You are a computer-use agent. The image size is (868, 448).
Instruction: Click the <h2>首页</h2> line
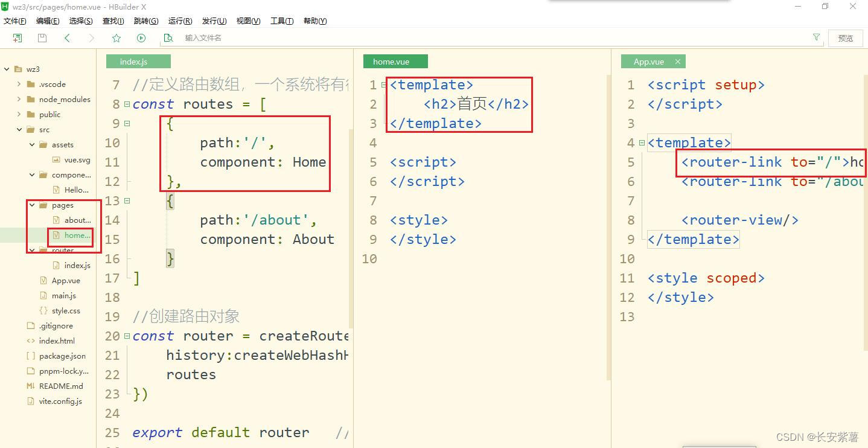pos(476,104)
